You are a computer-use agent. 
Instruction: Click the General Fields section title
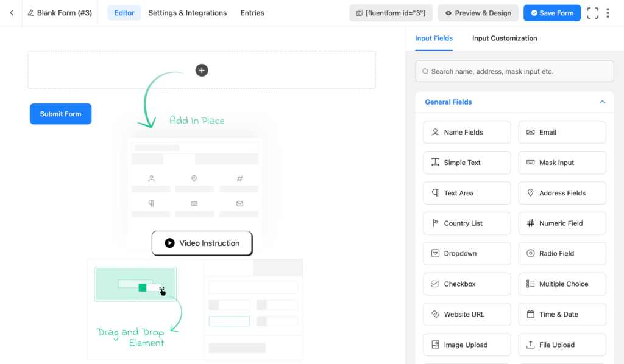[448, 102]
